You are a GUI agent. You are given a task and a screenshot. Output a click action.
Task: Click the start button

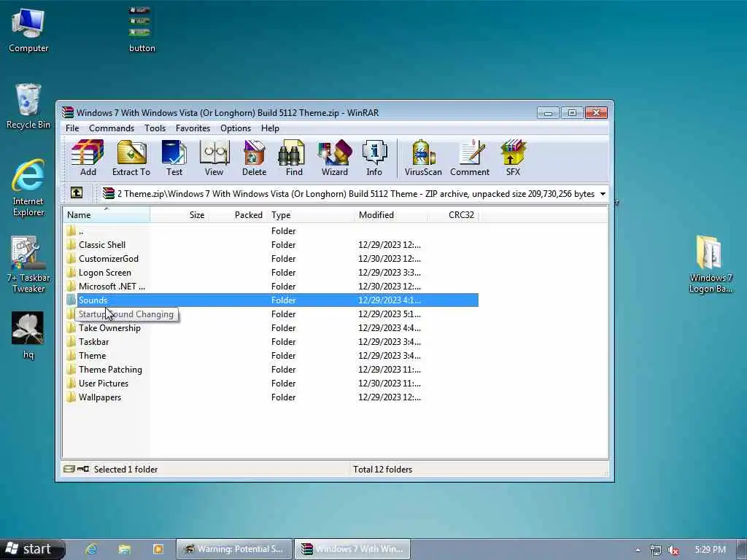click(31, 549)
